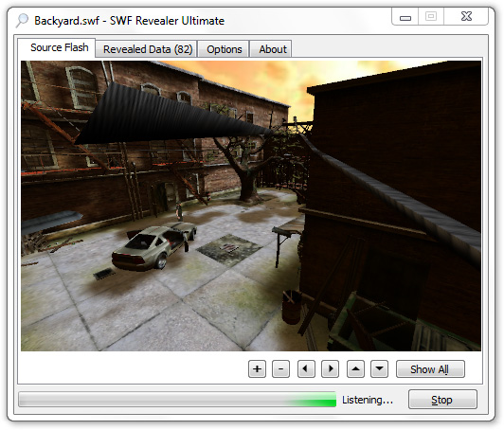Click the Flash preview of the backyard scene
Image resolution: width=504 pixels, height=430 pixels.
click(x=251, y=206)
